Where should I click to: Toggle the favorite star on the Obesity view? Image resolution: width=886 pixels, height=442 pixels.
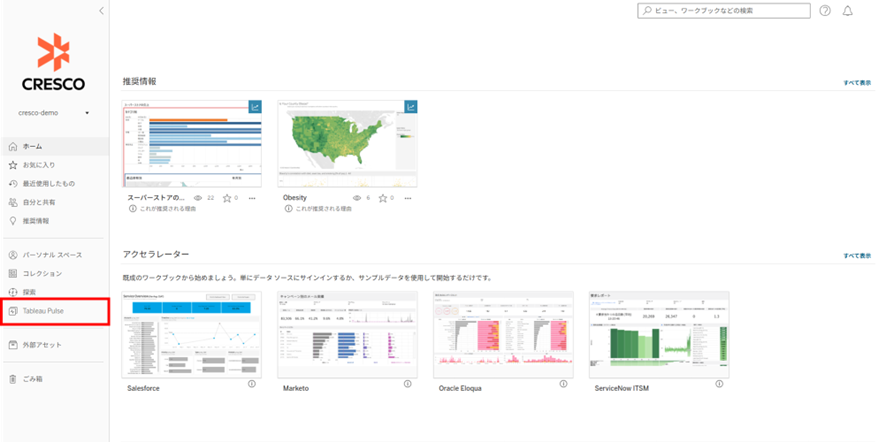(x=381, y=198)
